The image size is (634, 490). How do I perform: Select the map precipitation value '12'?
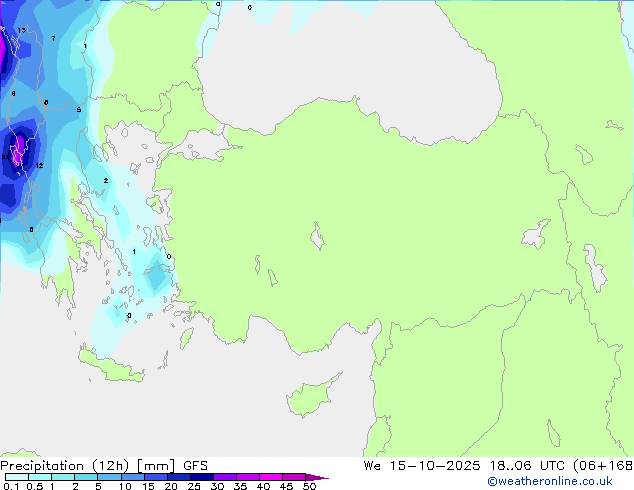click(39, 165)
